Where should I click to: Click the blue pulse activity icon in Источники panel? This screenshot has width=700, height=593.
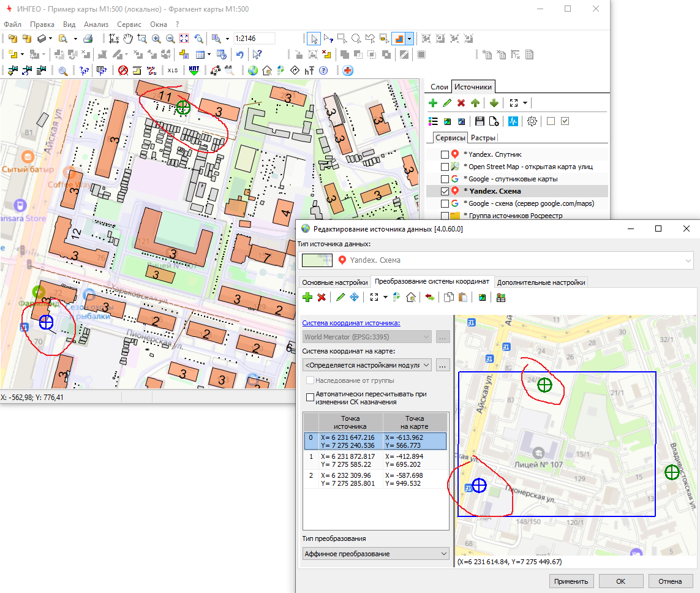tap(513, 121)
